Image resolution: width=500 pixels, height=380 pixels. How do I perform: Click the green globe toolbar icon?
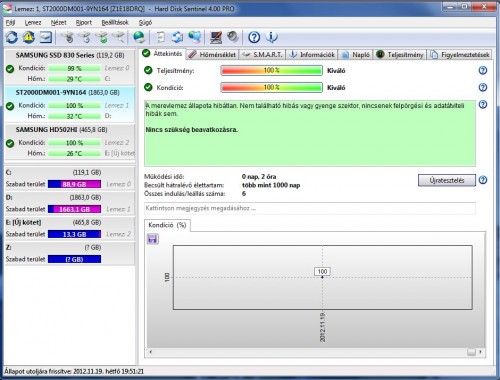click(x=139, y=37)
